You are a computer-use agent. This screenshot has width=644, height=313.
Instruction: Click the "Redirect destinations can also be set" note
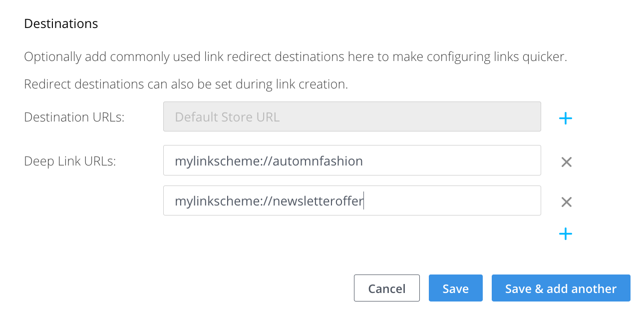click(186, 84)
